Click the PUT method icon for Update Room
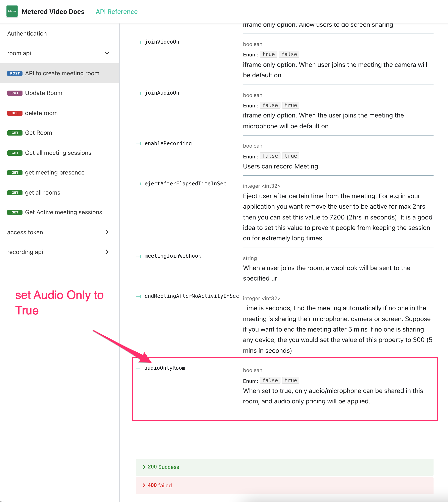Screen dimensions: 448x502 tap(14, 93)
